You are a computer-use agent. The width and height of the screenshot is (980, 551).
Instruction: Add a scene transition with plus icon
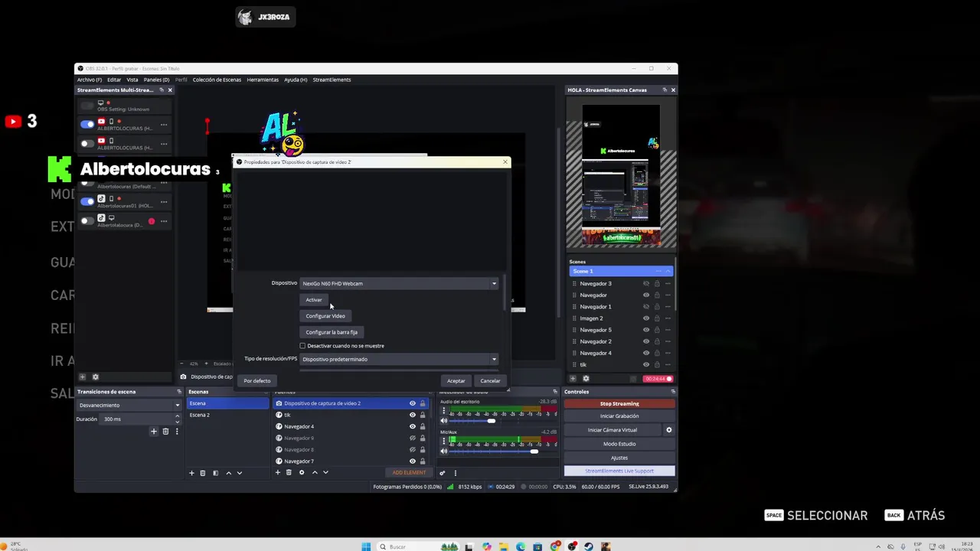(154, 432)
